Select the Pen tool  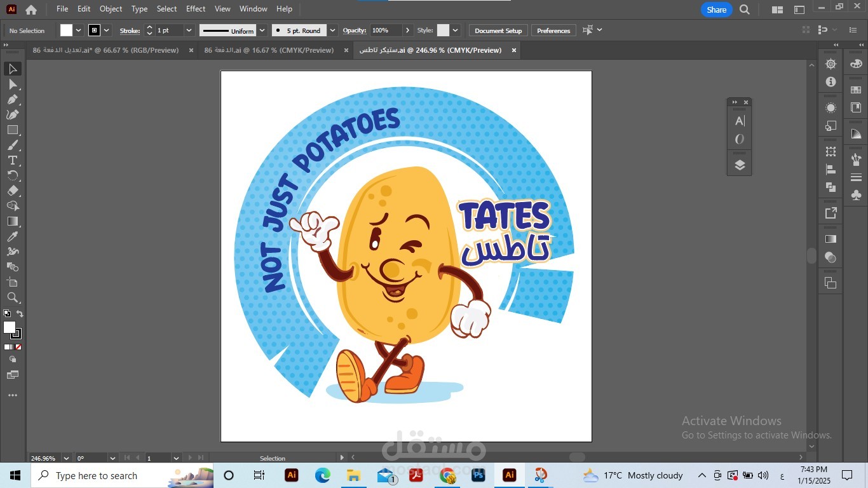pos(12,99)
